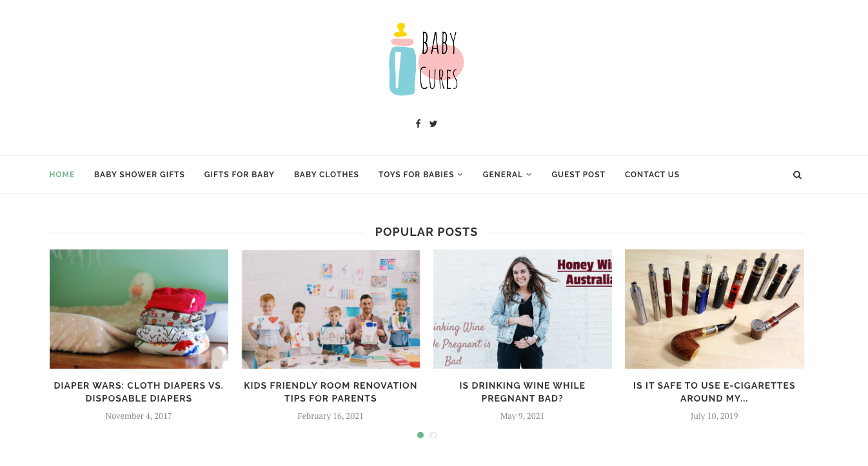Open Baby Shower Gifts menu item
The height and width of the screenshot is (466, 868).
coord(139,175)
